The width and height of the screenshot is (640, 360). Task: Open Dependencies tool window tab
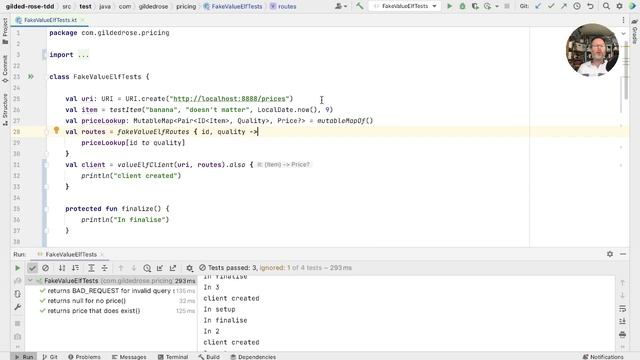coord(253,357)
